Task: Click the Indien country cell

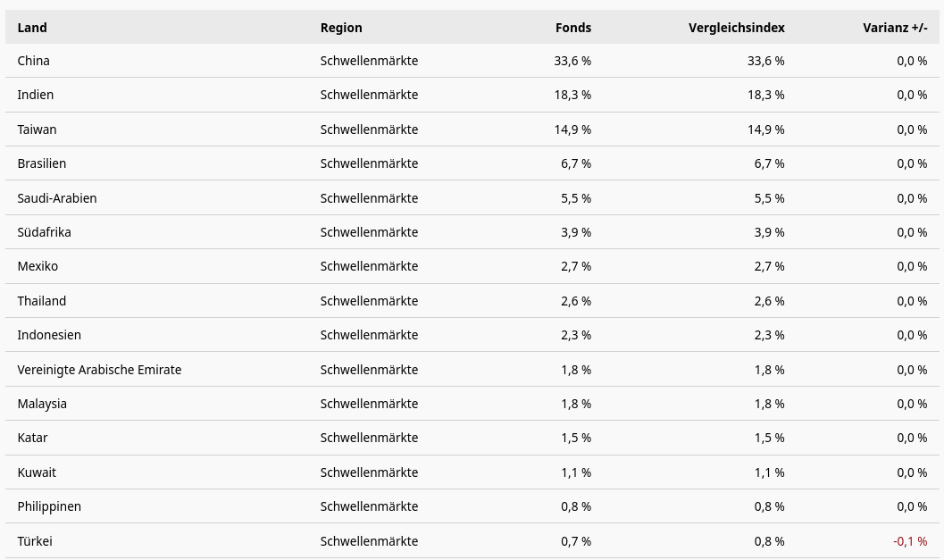Action: [x=36, y=95]
